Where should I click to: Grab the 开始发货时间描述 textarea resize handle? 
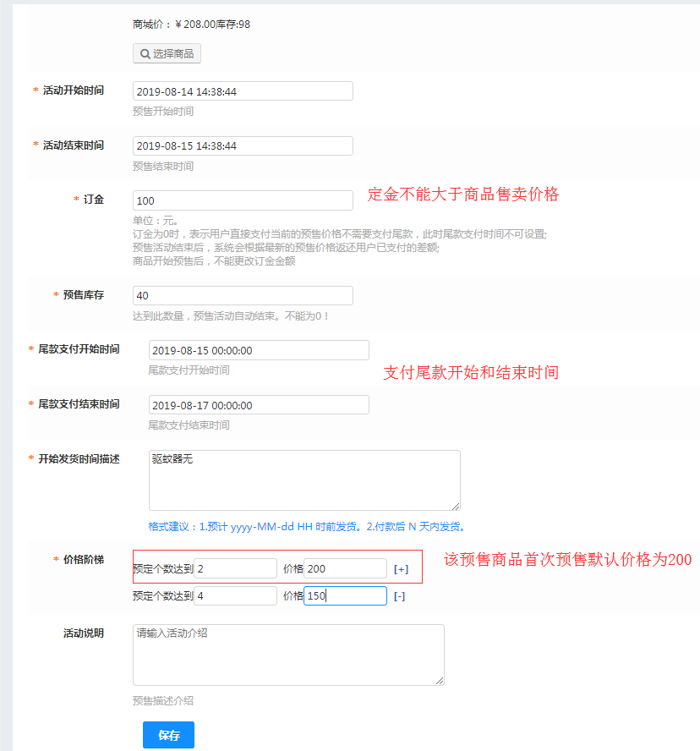click(456, 506)
